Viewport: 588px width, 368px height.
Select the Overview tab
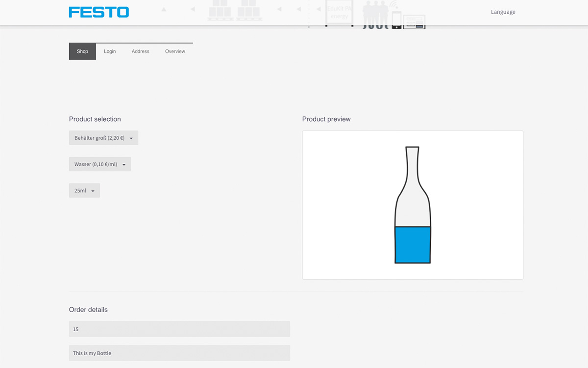(x=175, y=52)
